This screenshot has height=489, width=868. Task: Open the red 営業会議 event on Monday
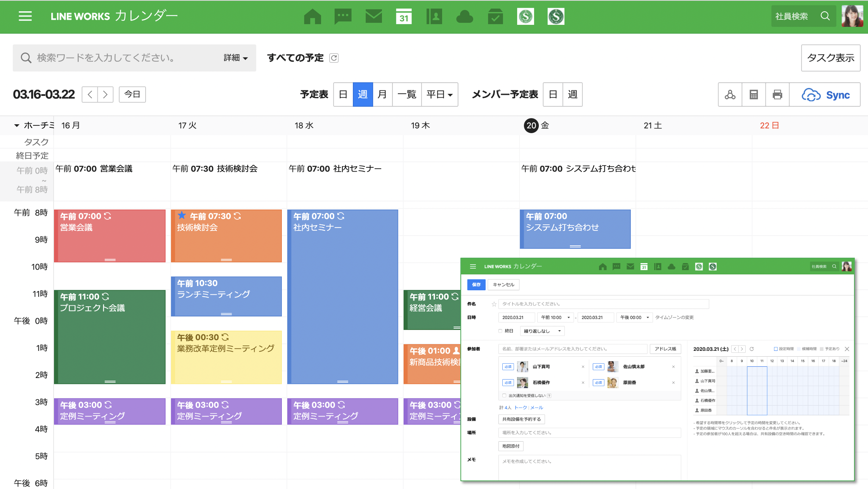110,236
